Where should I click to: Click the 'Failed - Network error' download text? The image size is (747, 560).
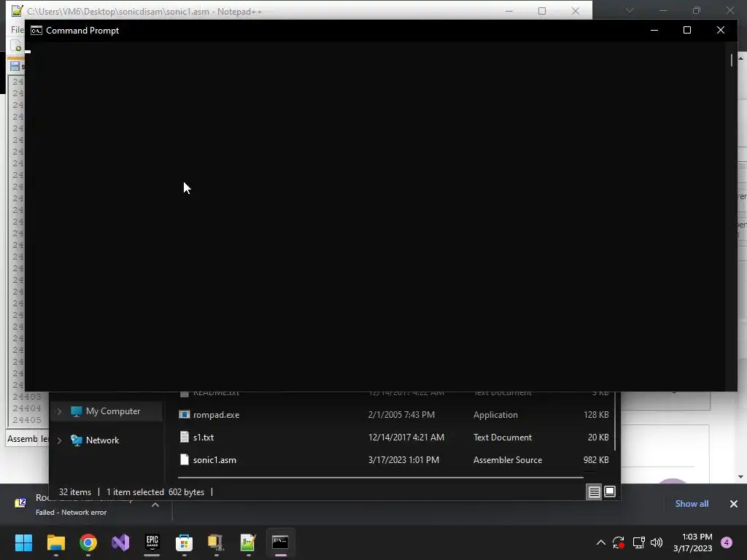(71, 513)
